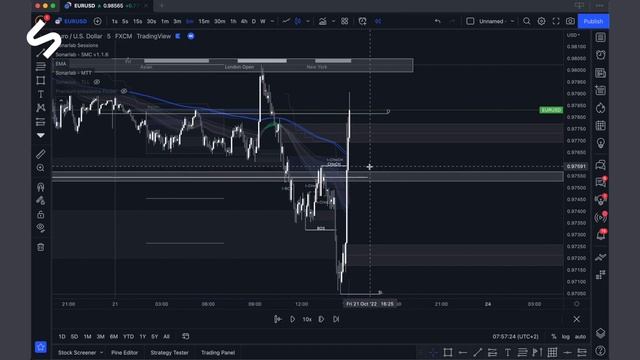
Task: Open the layout setup square icon
Action: (x=470, y=21)
